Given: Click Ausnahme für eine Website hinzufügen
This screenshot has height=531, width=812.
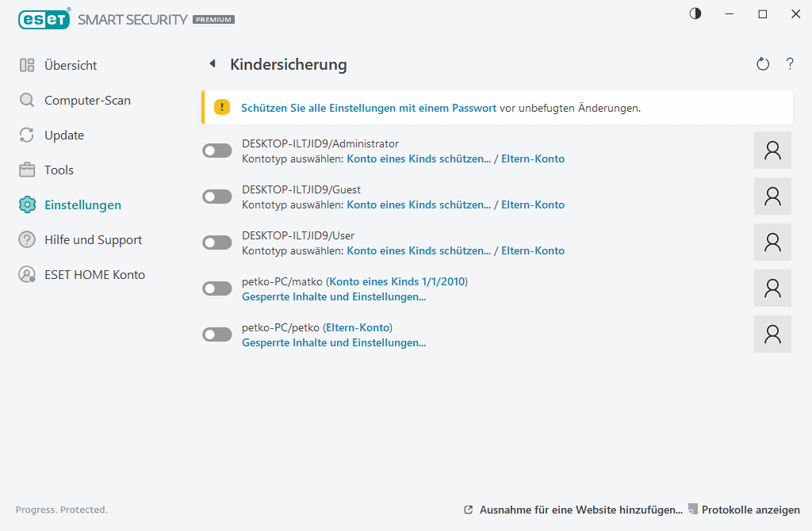Looking at the screenshot, I should [580, 510].
